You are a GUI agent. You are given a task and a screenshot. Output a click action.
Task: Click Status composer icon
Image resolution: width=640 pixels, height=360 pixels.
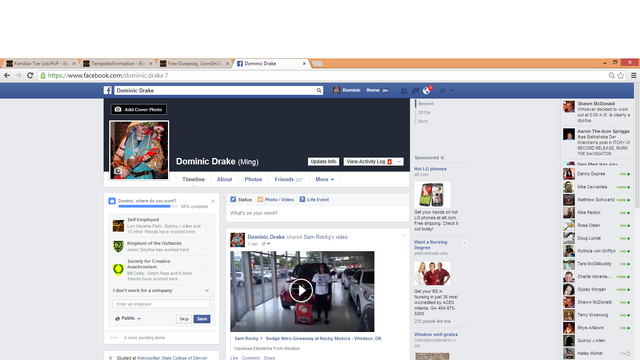pos(233,199)
